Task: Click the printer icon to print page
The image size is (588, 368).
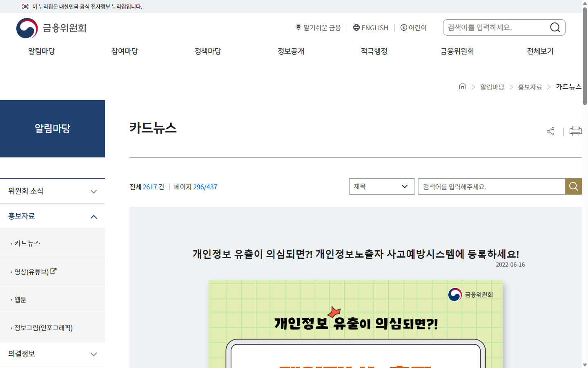Action: [x=576, y=131]
